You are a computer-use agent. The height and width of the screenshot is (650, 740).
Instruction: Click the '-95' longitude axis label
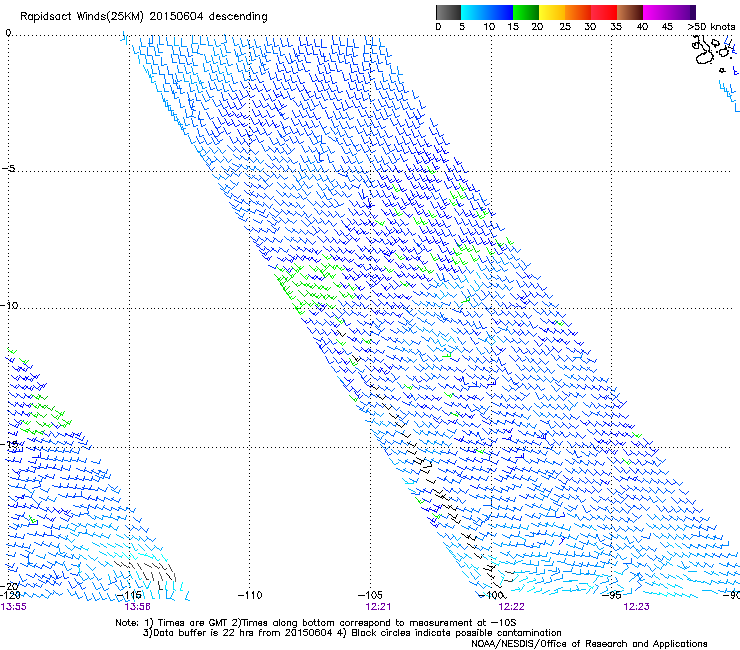612,595
